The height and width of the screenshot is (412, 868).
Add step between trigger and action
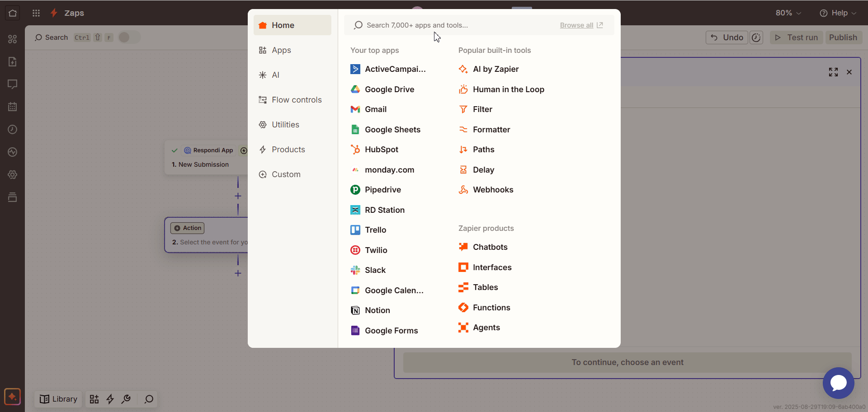[x=238, y=196]
